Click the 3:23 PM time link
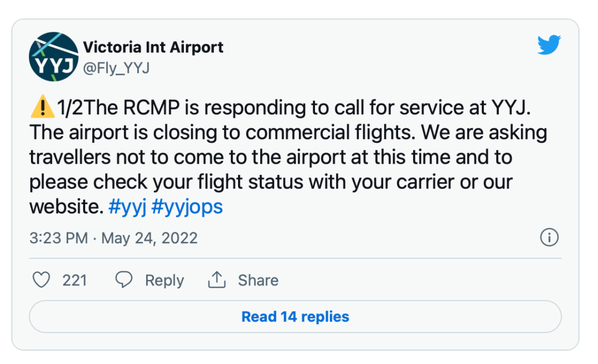Image resolution: width=598 pixels, height=364 pixels. (58, 238)
